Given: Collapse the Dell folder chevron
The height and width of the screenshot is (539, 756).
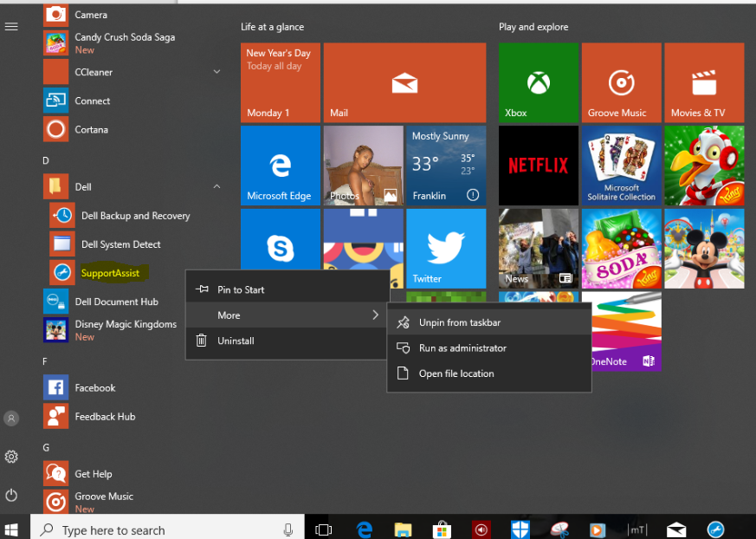Looking at the screenshot, I should [x=217, y=187].
